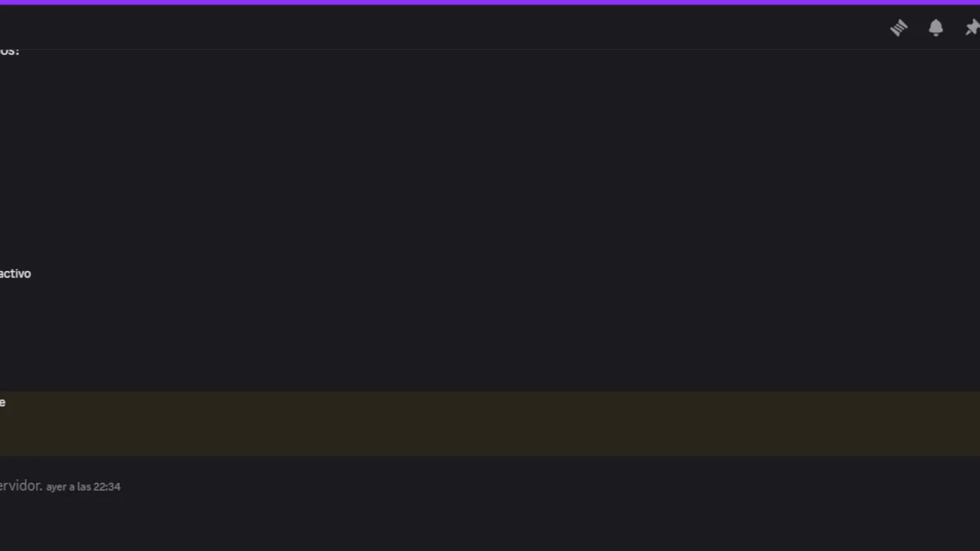
Task: Click the 'ervidor.' system message text
Action: click(x=21, y=485)
